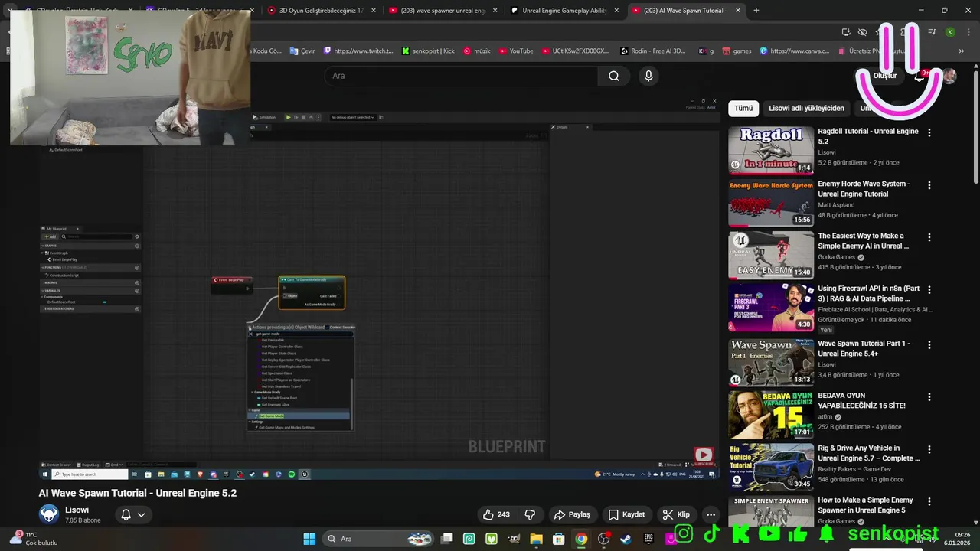Open Microsoft Store from taskbar
This screenshot has width=980, height=551.
(x=559, y=539)
